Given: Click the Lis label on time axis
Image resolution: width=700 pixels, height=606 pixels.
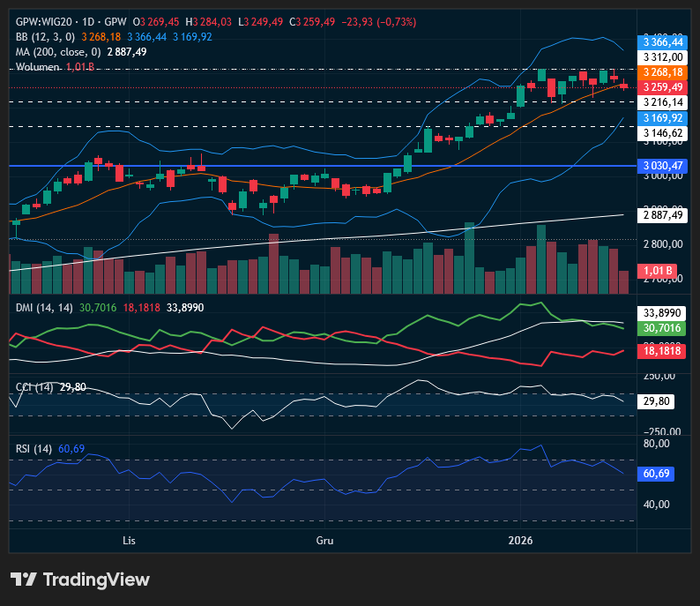Looking at the screenshot, I should click(x=129, y=537).
